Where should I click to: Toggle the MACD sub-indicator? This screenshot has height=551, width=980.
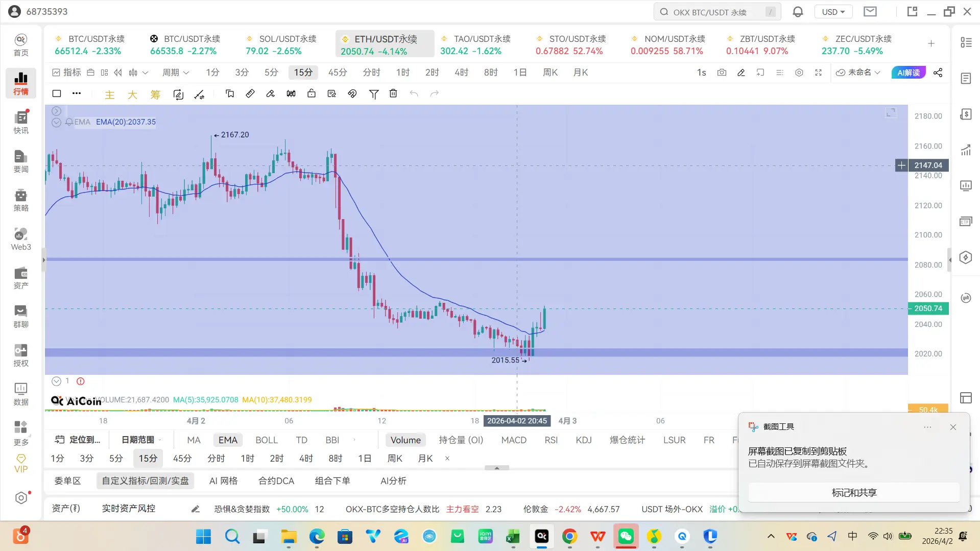[514, 440]
